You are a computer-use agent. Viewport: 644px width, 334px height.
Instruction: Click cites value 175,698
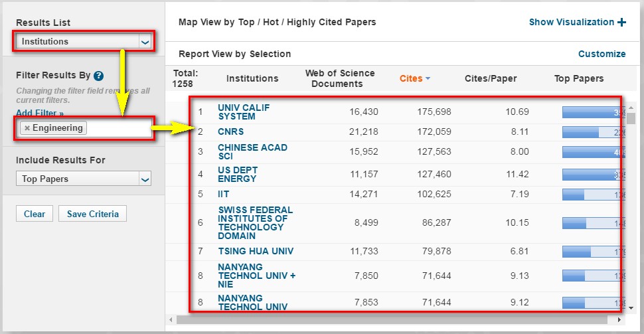click(434, 112)
